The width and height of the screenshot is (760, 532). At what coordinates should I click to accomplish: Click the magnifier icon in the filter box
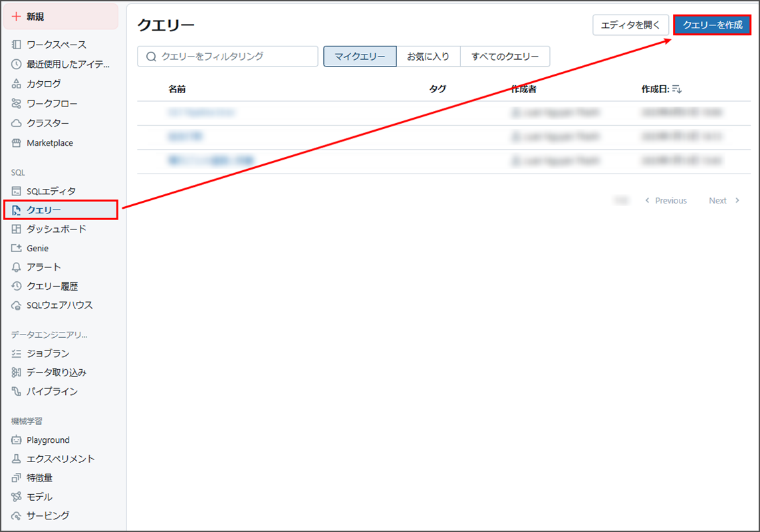(151, 57)
